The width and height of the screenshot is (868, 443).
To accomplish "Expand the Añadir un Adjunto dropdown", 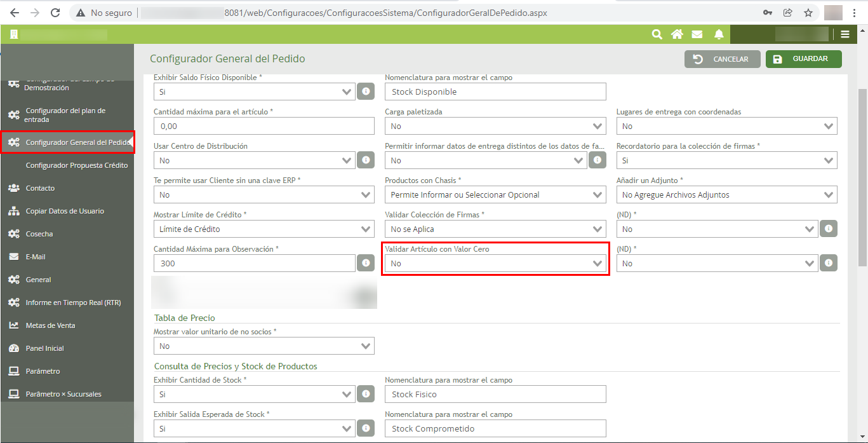I will 726,194.
